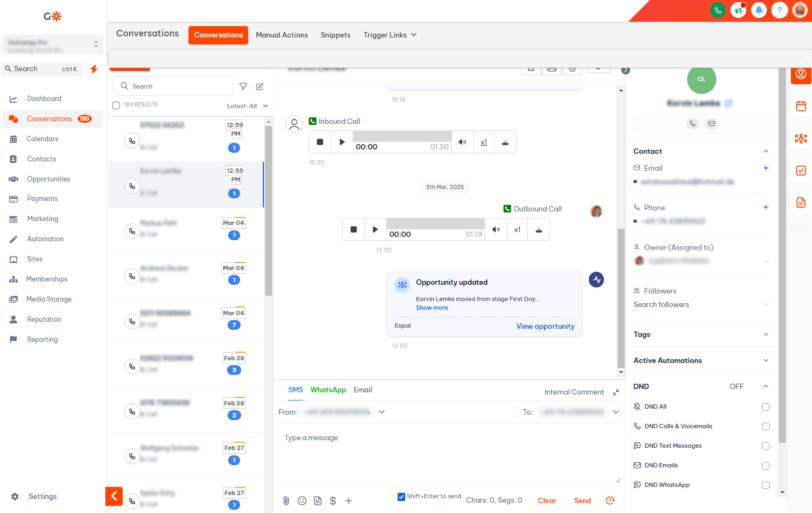
Task: Download the Outbound Call recording
Action: [x=539, y=229]
